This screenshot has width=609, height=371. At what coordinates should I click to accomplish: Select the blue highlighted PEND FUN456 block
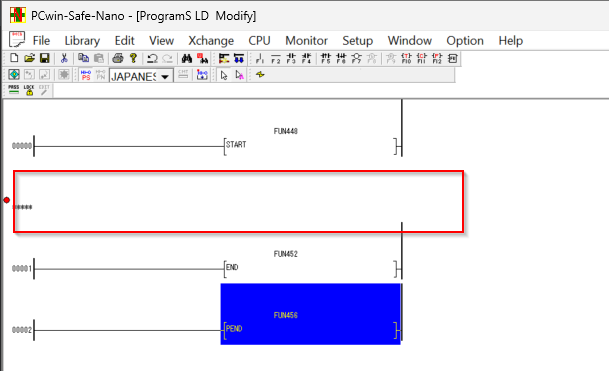pyautogui.click(x=310, y=314)
